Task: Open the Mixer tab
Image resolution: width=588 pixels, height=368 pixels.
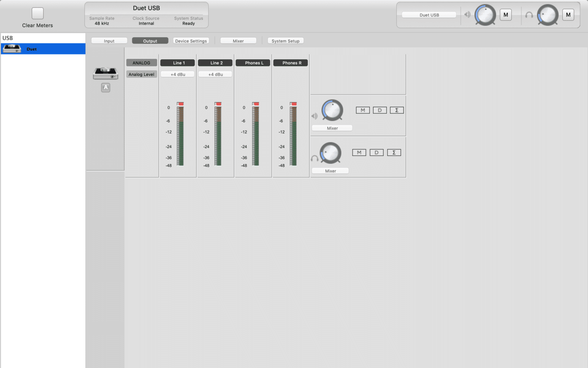Action: click(238, 41)
